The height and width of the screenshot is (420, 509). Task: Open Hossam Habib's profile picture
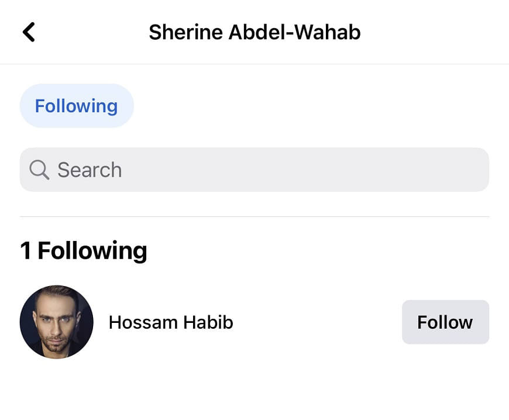point(56,322)
